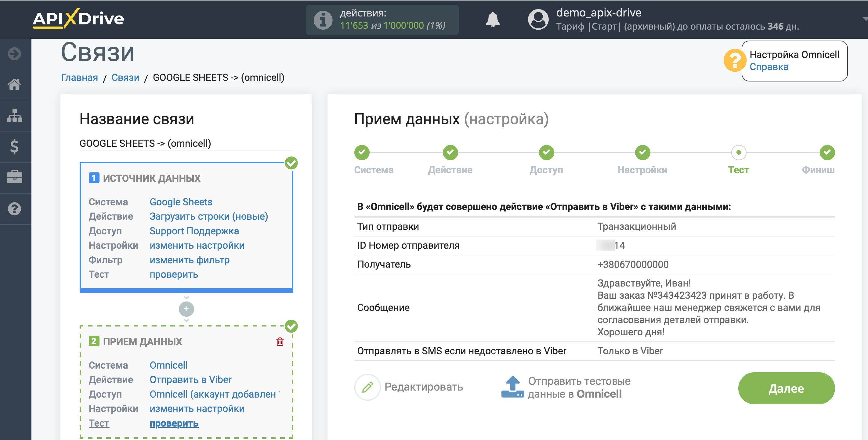Click source изменить настройки link

click(197, 246)
